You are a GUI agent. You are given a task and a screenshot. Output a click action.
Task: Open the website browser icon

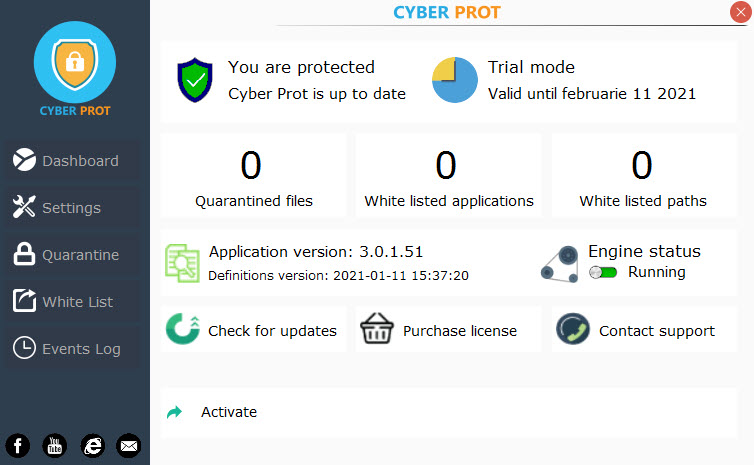(92, 446)
